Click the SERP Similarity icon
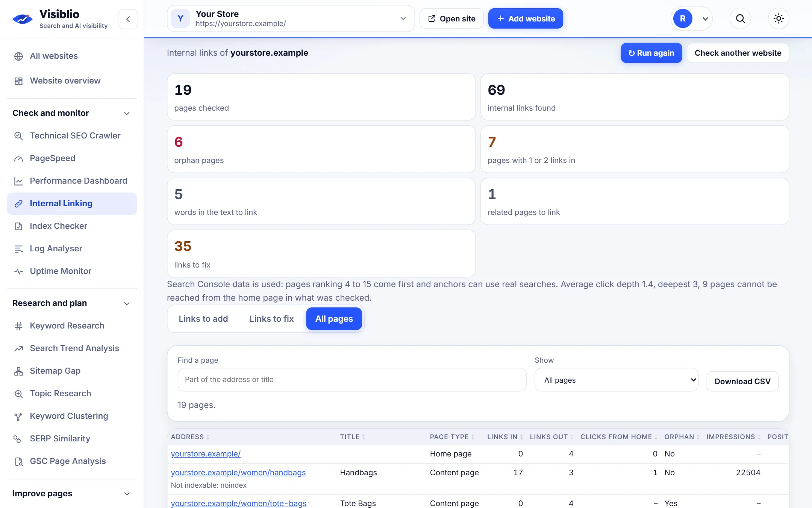This screenshot has width=812, height=508. [x=17, y=439]
